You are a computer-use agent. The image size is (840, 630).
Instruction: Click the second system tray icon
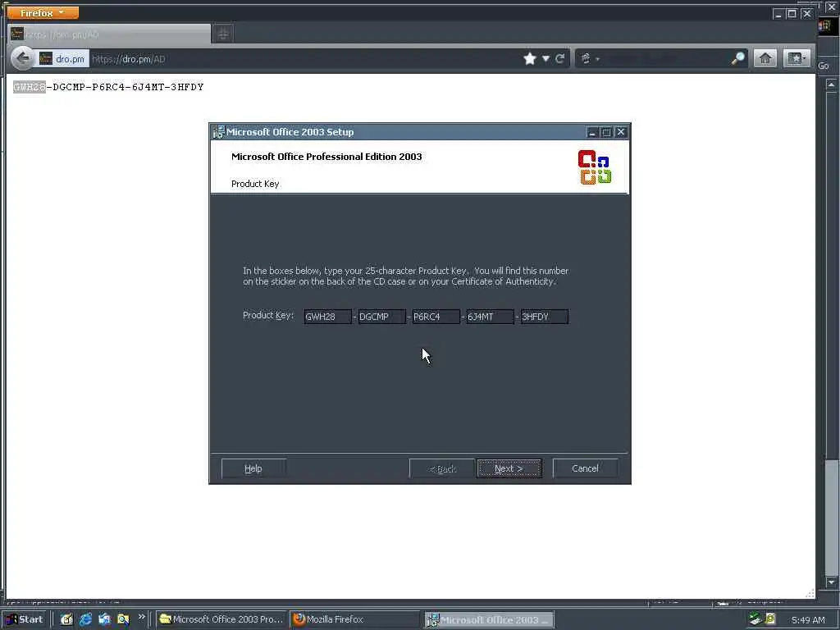(x=770, y=619)
